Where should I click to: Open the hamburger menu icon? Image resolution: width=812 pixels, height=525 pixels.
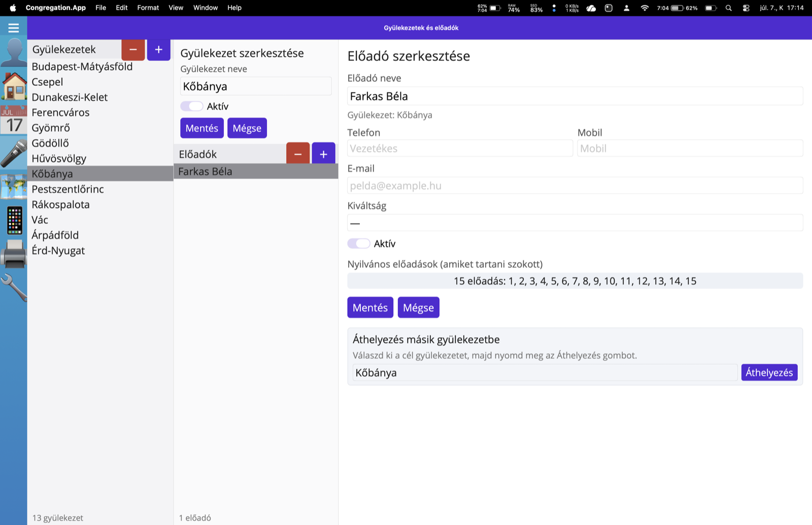tap(14, 28)
